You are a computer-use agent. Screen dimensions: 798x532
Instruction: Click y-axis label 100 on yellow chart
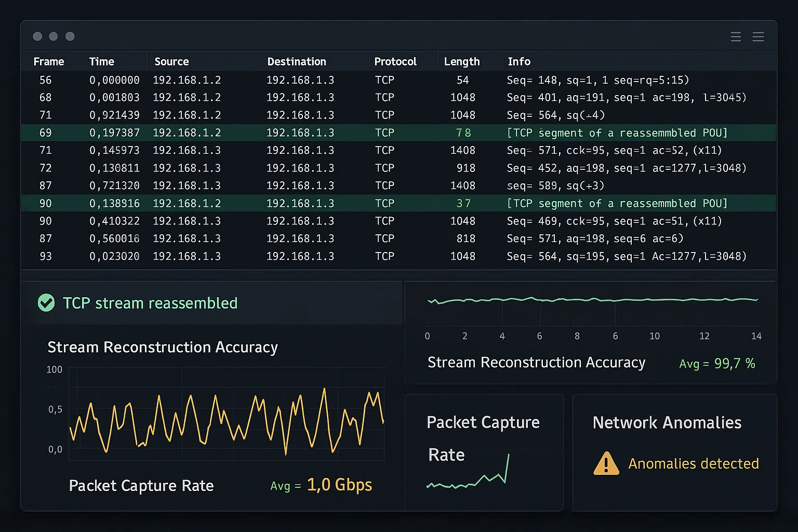point(54,369)
